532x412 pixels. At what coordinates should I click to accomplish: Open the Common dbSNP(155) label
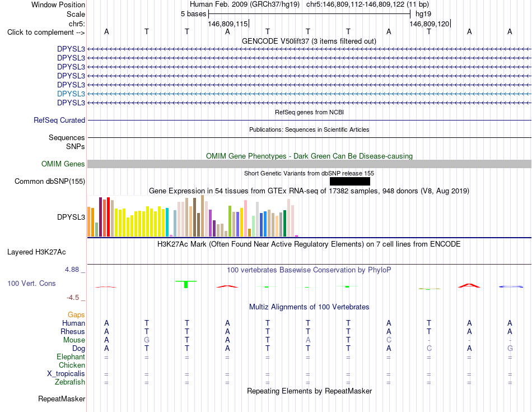[x=49, y=182]
